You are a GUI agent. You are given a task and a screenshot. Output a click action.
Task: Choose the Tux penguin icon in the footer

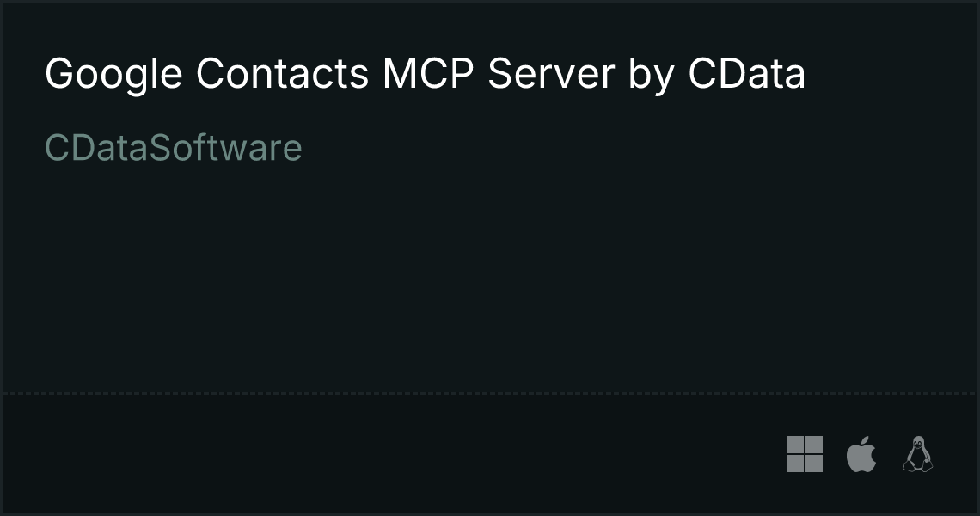(x=917, y=454)
